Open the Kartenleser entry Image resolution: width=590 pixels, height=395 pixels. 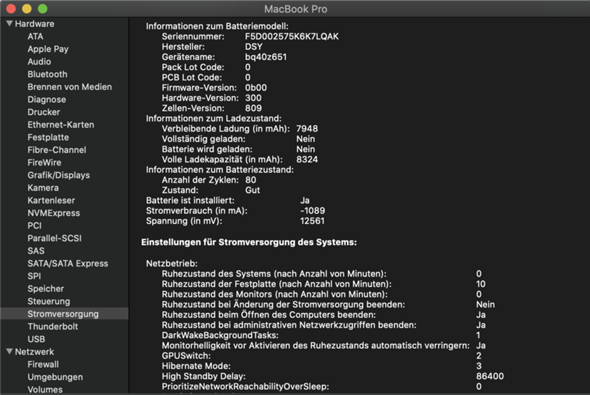click(x=51, y=200)
